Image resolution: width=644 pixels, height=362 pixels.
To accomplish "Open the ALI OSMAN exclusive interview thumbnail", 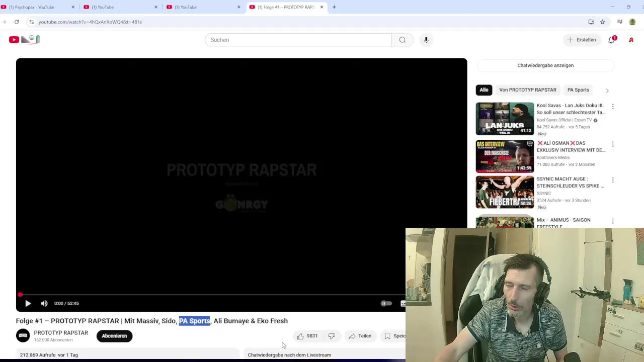I will coord(505,156).
